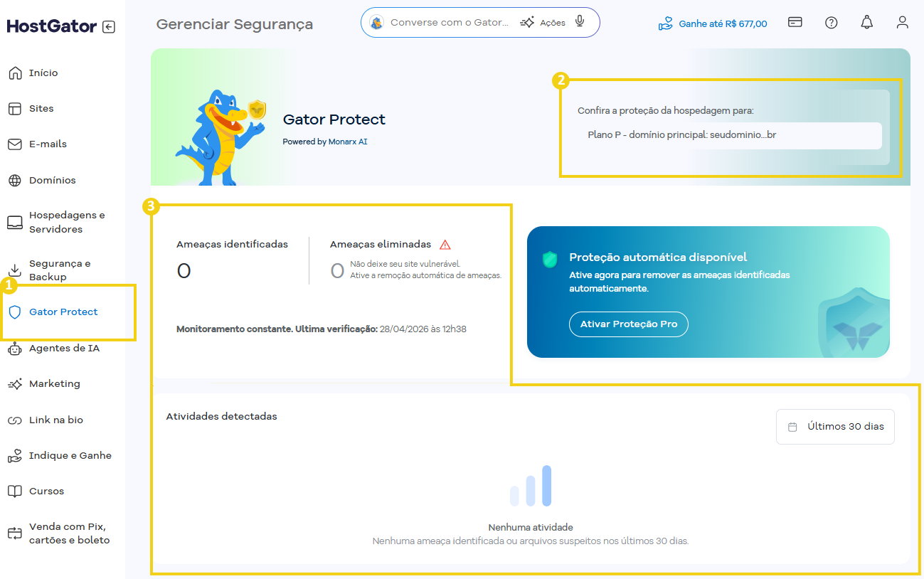
Task: Click the red warning triangle icon
Action: (445, 245)
